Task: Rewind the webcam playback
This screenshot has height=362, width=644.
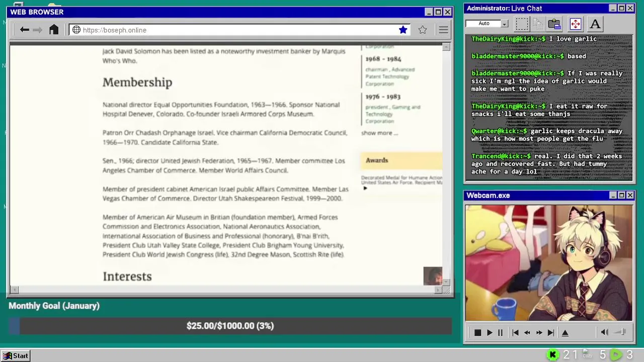Action: (527, 333)
